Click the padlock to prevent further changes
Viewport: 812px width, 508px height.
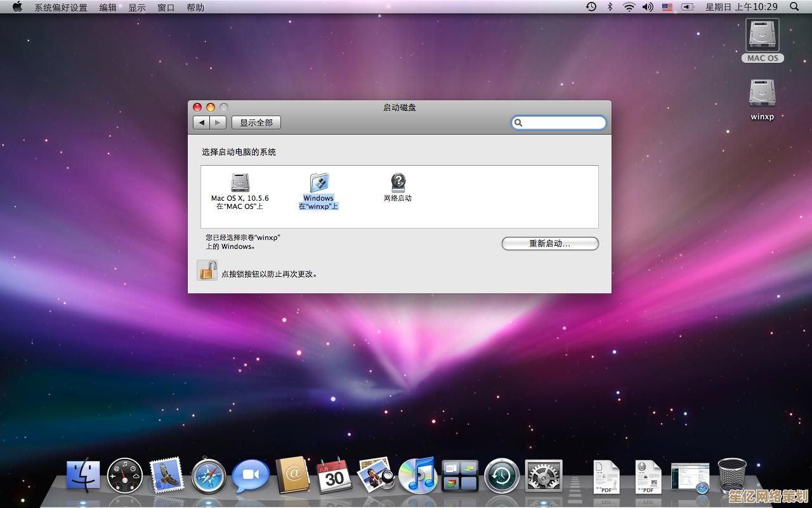[x=207, y=271]
